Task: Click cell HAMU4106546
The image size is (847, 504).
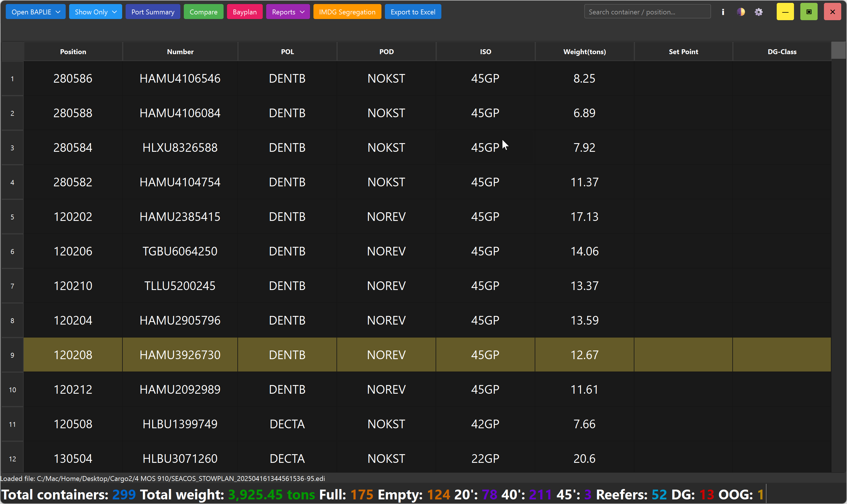Action: click(x=180, y=78)
